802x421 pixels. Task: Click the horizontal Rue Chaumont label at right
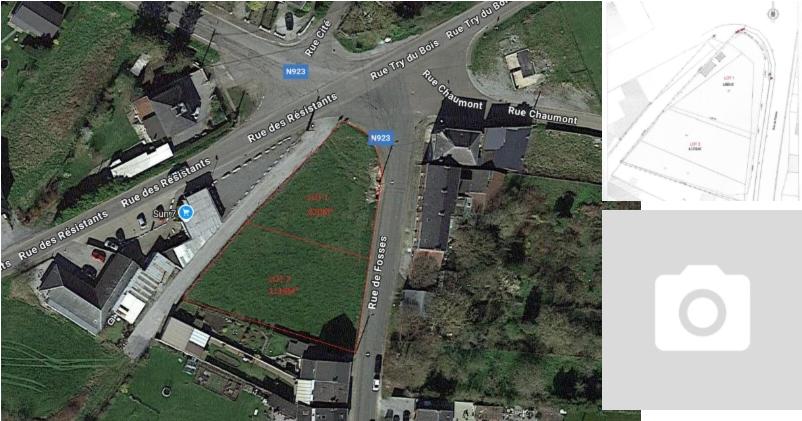point(543,116)
